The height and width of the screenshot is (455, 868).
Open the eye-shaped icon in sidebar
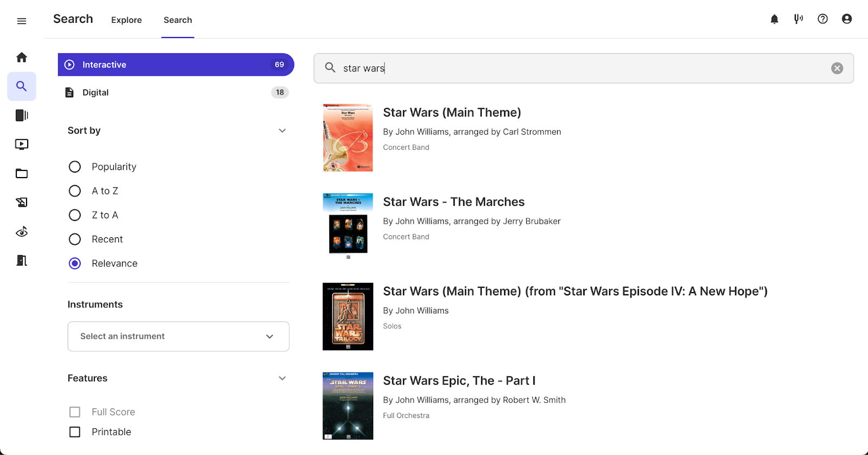(x=22, y=232)
